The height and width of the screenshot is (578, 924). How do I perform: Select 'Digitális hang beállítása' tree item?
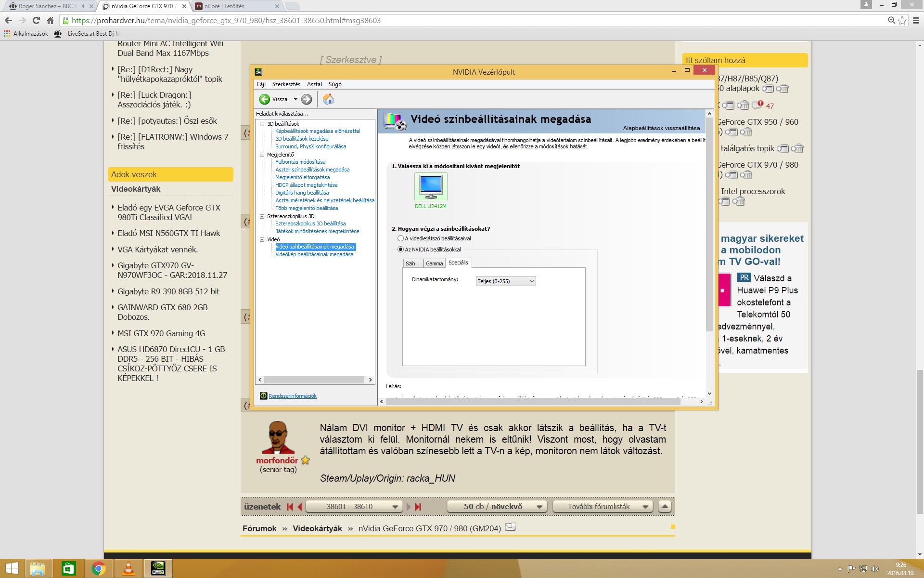(x=302, y=193)
